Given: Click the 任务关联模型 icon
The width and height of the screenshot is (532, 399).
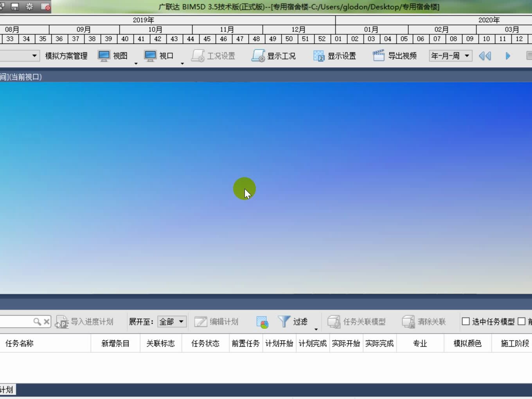Looking at the screenshot, I should click(334, 322).
